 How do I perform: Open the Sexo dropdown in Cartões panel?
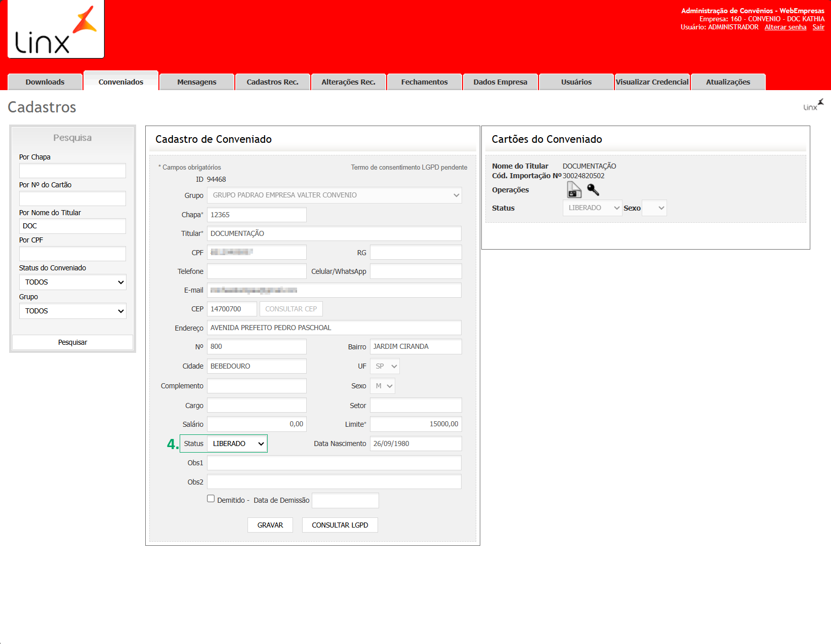click(x=654, y=208)
